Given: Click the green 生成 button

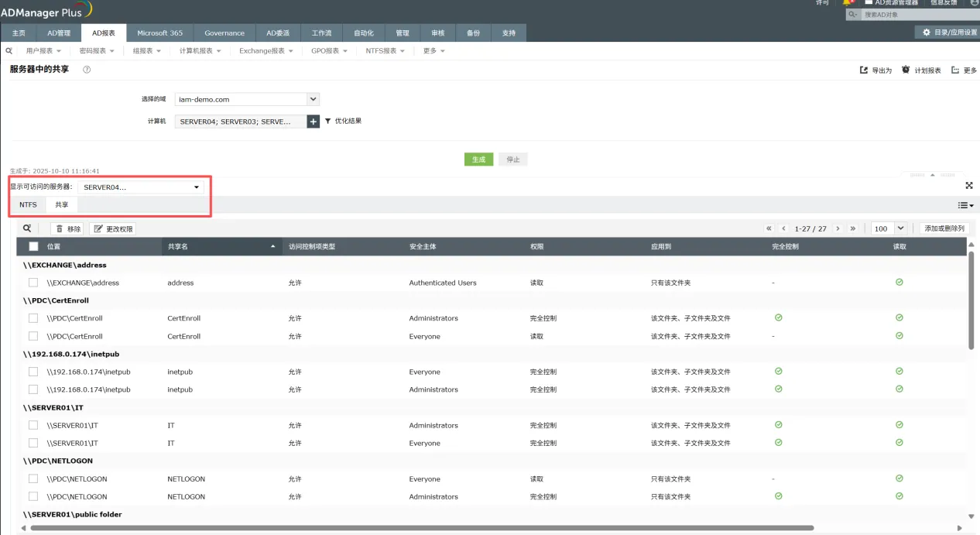Looking at the screenshot, I should coord(478,159).
